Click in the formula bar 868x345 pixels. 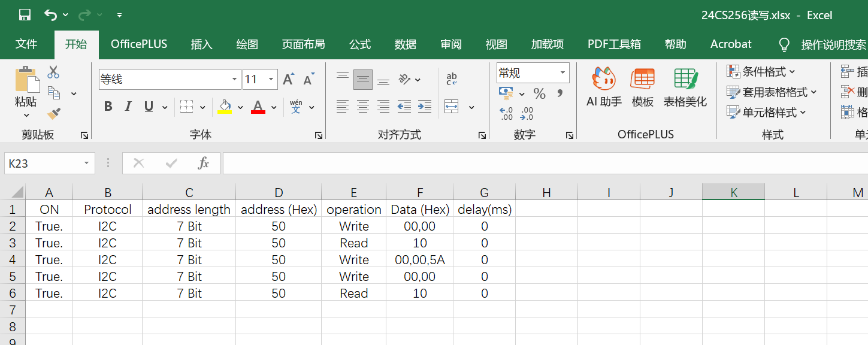545,163
